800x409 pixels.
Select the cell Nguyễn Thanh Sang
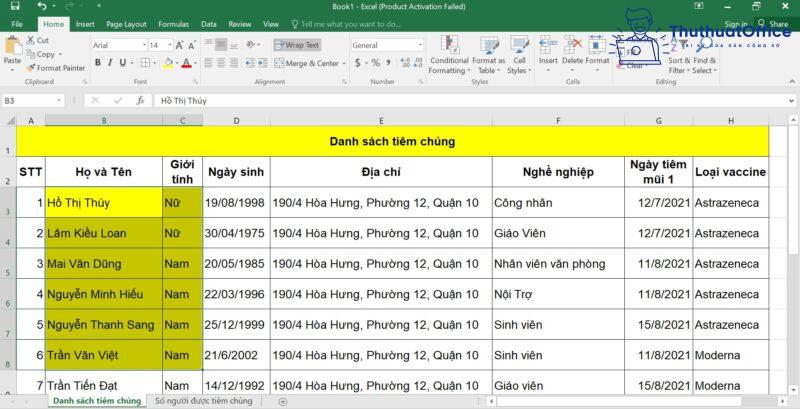tap(104, 324)
